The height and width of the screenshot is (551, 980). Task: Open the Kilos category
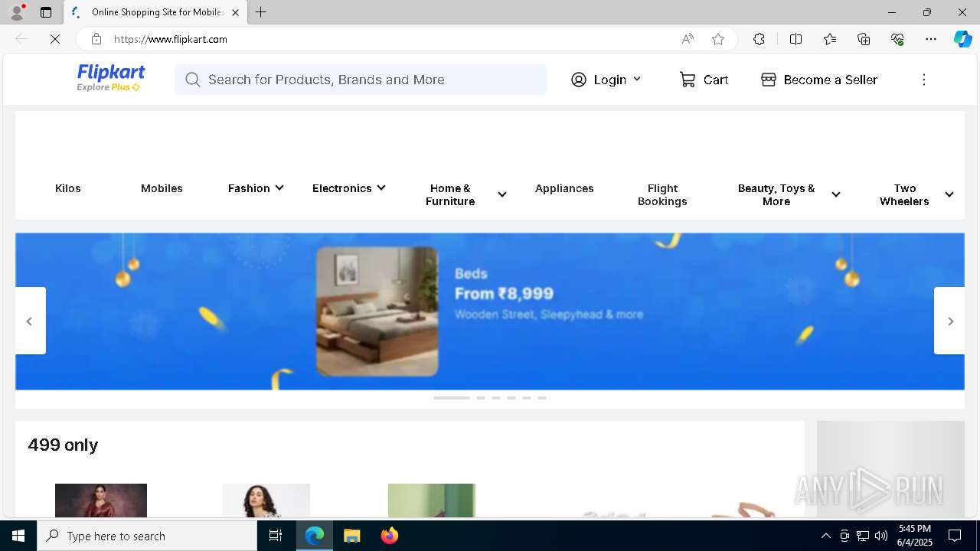coord(68,188)
